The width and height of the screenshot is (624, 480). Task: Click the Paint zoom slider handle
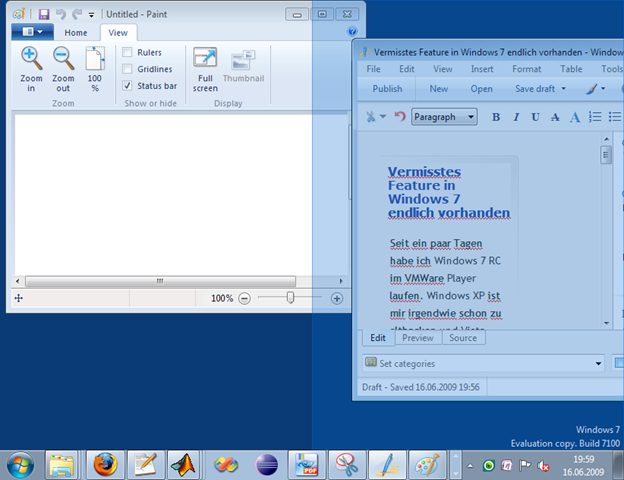coord(290,297)
